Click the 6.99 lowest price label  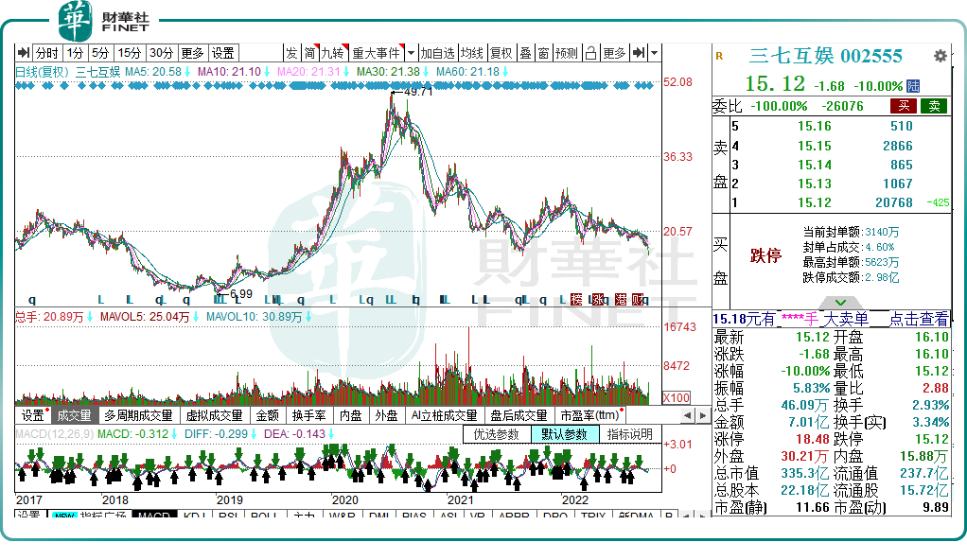[x=242, y=294]
